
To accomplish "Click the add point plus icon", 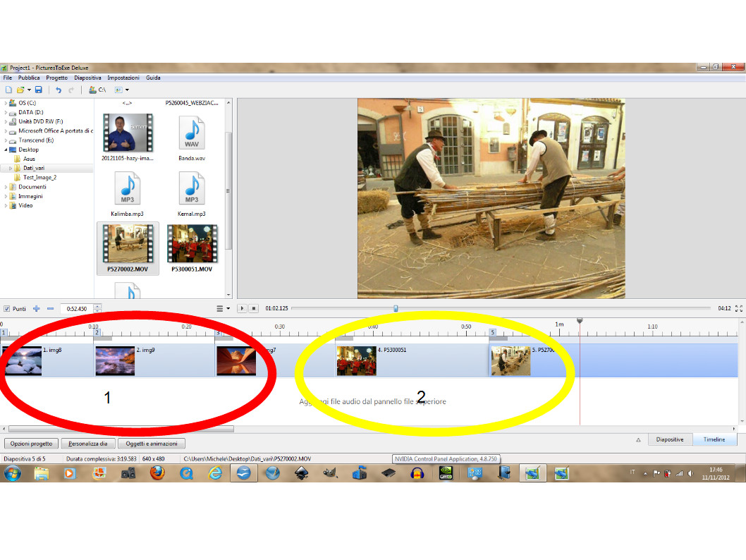I will click(37, 309).
